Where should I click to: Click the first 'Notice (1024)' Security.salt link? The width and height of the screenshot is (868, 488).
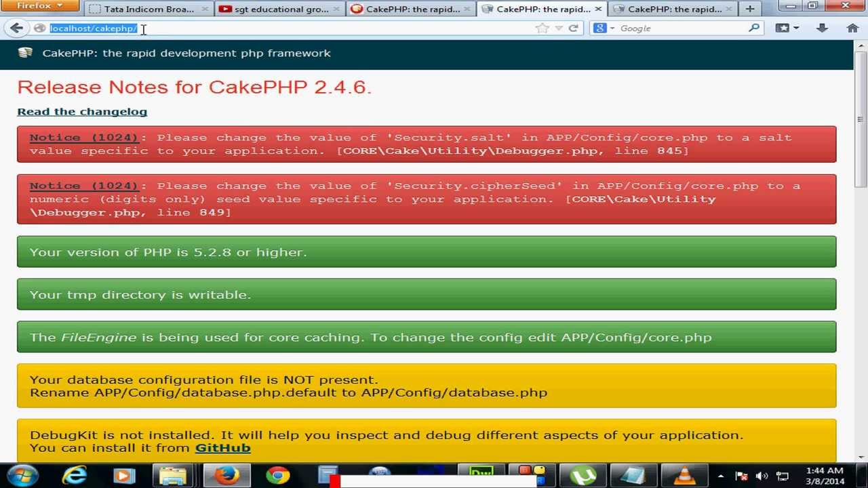[x=83, y=138]
